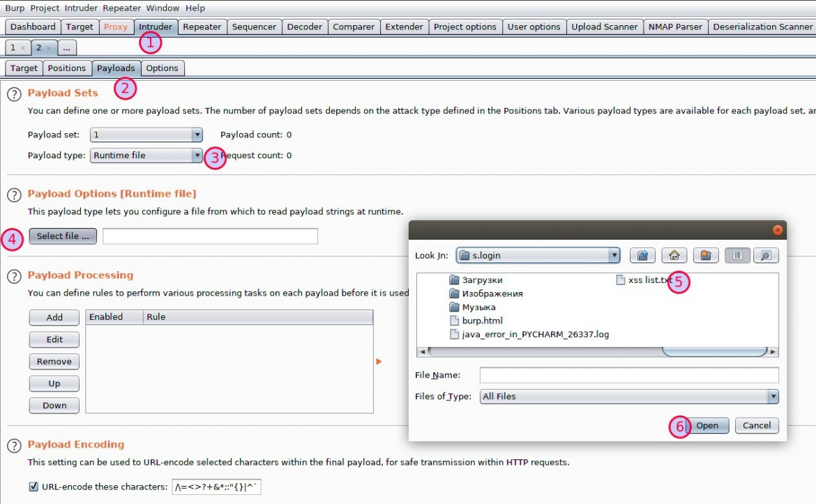
Task: Close Intruder attack tab 1
Action: pyautogui.click(x=22, y=48)
